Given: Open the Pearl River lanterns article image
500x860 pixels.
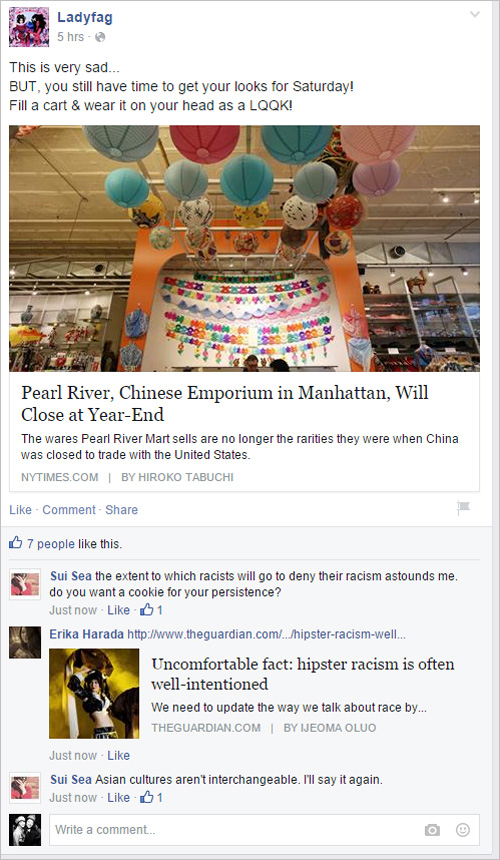Looking at the screenshot, I should click(x=245, y=248).
